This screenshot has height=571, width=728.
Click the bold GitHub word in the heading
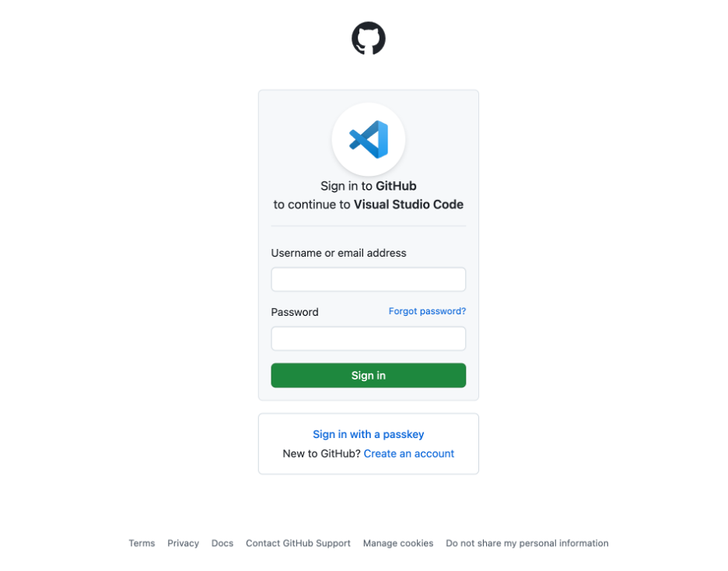tap(396, 186)
